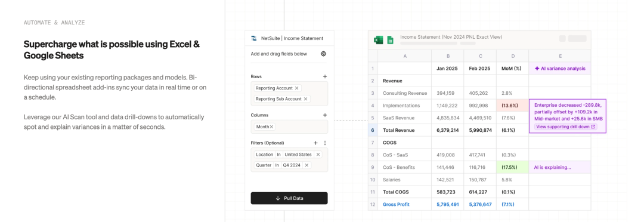Viewport: 644px width, 222px height.
Task: Click cell value 4,835,834
Action: coord(448,118)
